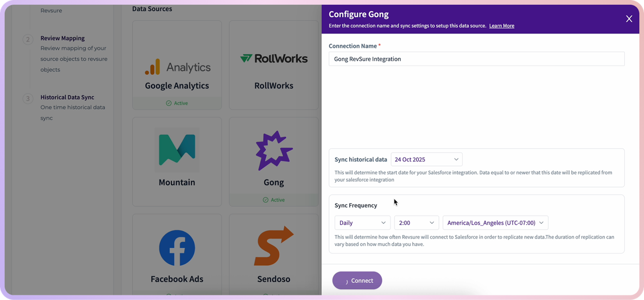This screenshot has width=644, height=300.
Task: Click the Connect button
Action: point(357,281)
